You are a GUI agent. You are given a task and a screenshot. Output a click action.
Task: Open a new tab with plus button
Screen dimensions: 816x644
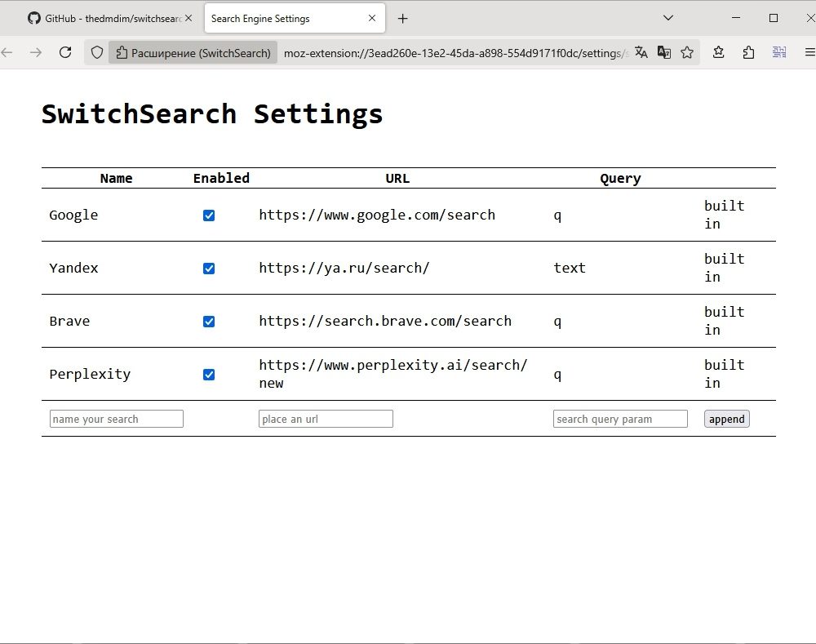(x=402, y=19)
